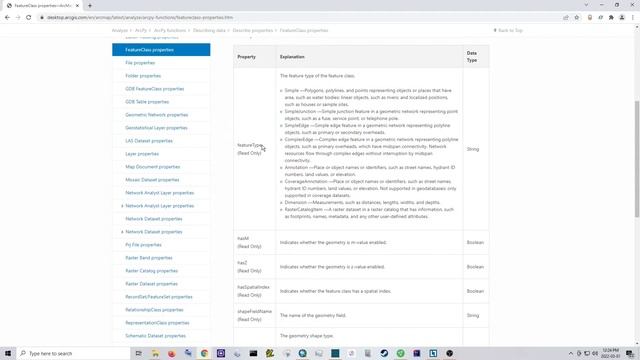Open GDB Table properties in the sidebar
This screenshot has width=640, height=360.
147,102
